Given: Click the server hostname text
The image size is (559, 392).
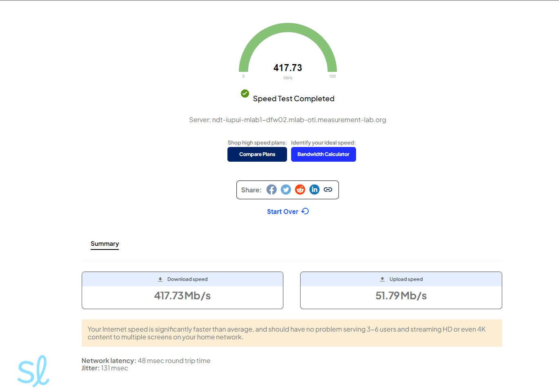Looking at the screenshot, I should coord(299,120).
